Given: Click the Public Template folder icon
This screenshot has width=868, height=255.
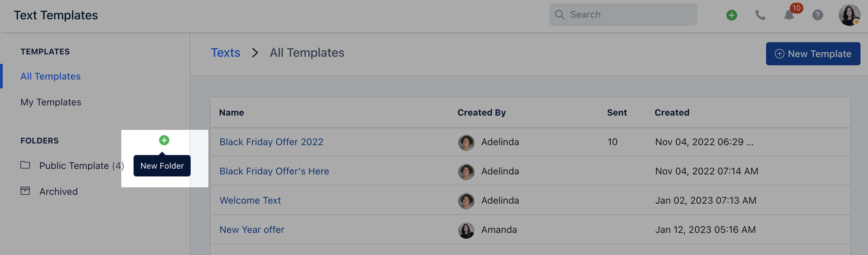Looking at the screenshot, I should (x=25, y=165).
